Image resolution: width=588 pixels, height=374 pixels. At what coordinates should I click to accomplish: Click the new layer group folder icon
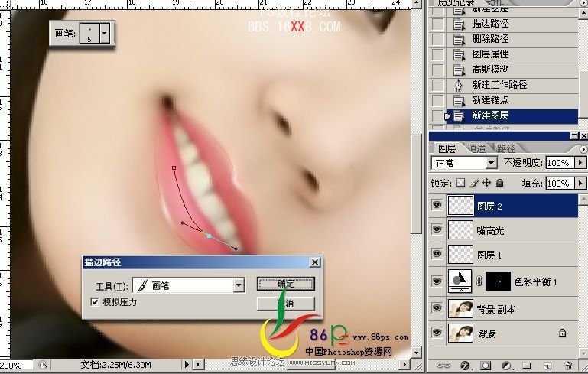coord(526,366)
